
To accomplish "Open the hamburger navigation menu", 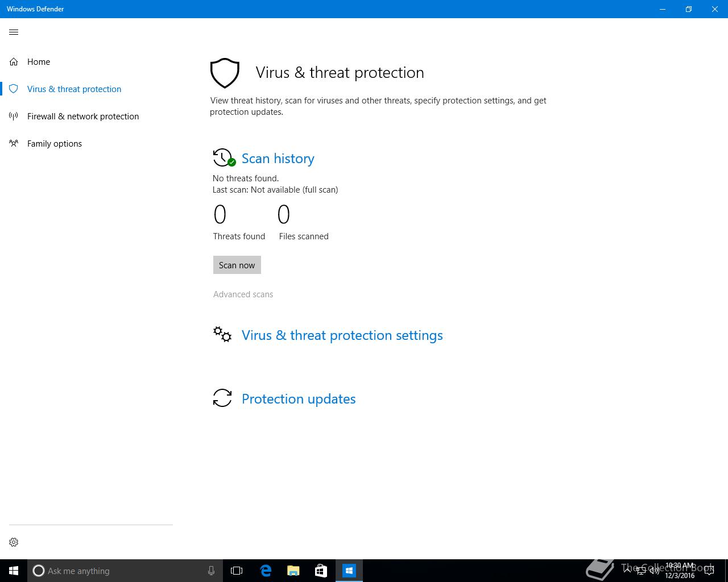I will pos(14,32).
